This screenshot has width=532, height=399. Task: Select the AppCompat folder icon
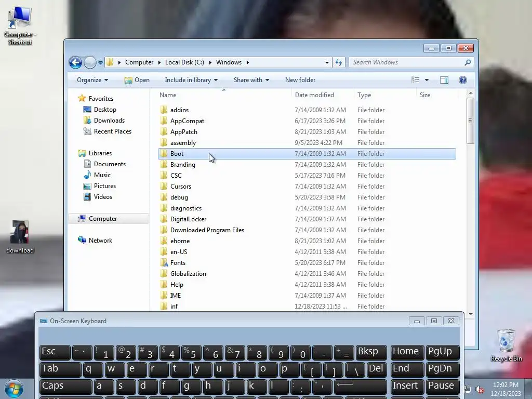pos(164,121)
